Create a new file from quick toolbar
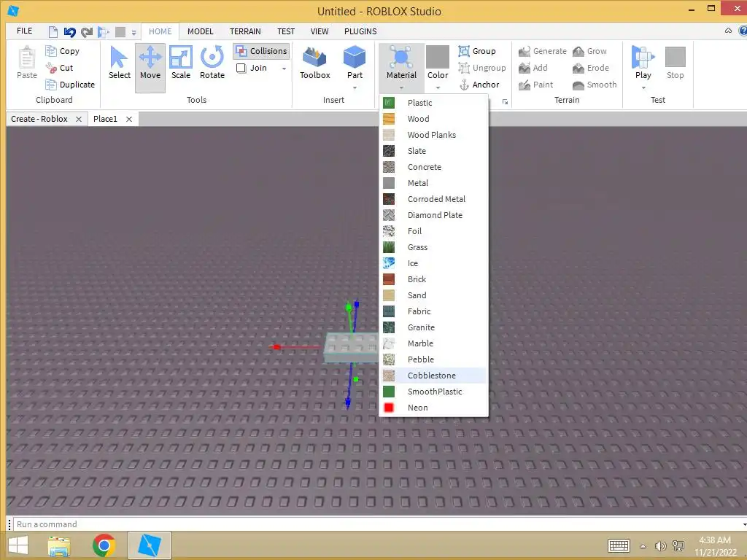This screenshot has width=747, height=560. (53, 32)
